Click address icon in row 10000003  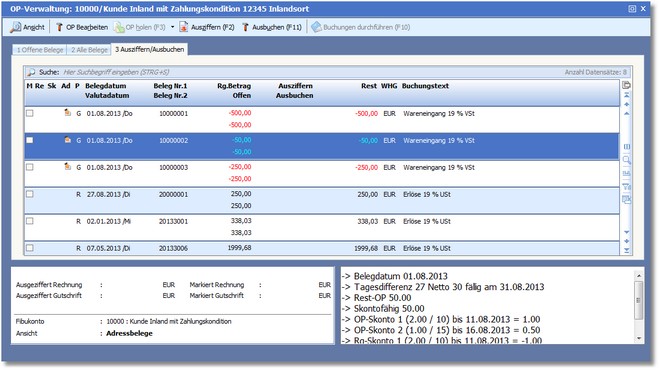67,166
